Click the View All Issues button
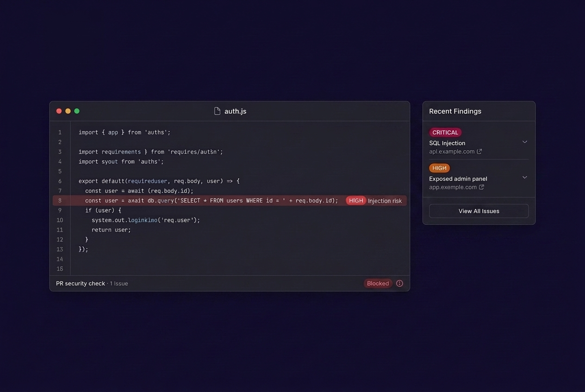585x392 pixels. tap(479, 211)
